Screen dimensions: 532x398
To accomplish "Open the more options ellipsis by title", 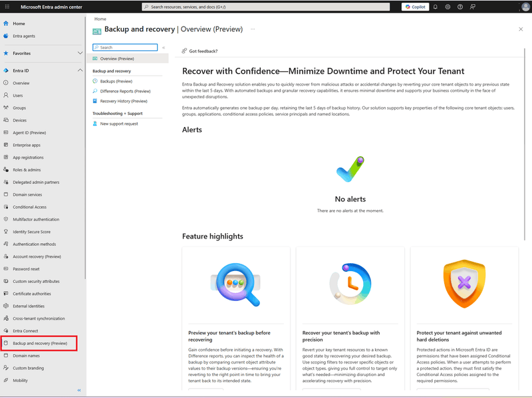I will coord(253,29).
